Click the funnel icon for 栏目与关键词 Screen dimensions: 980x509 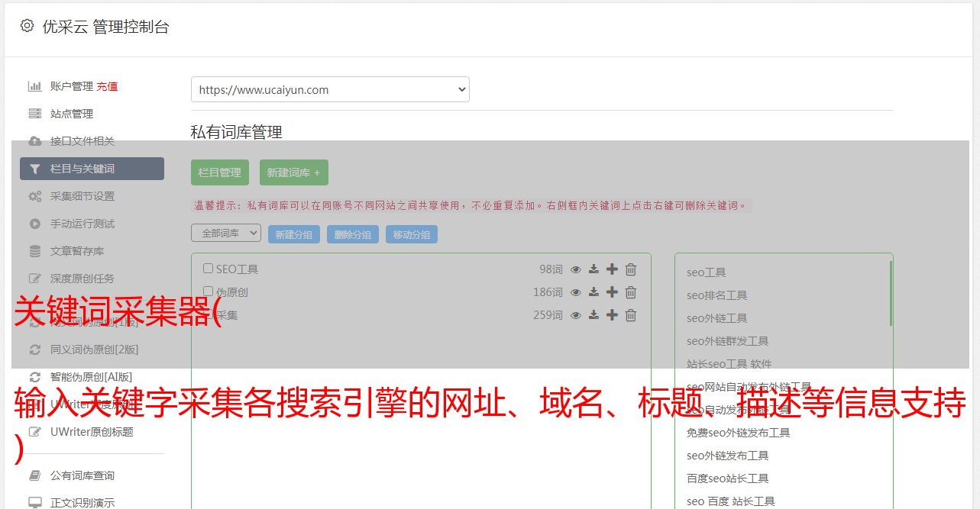pyautogui.click(x=34, y=169)
